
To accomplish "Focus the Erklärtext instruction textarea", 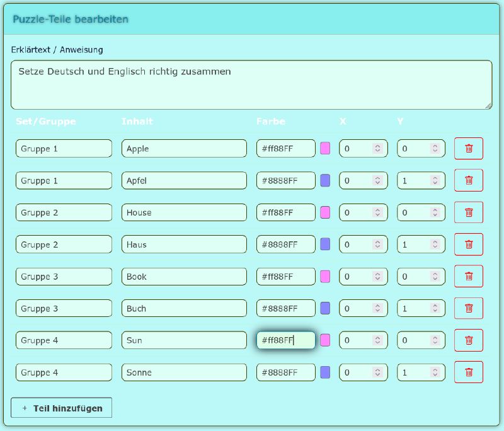I will 251,85.
